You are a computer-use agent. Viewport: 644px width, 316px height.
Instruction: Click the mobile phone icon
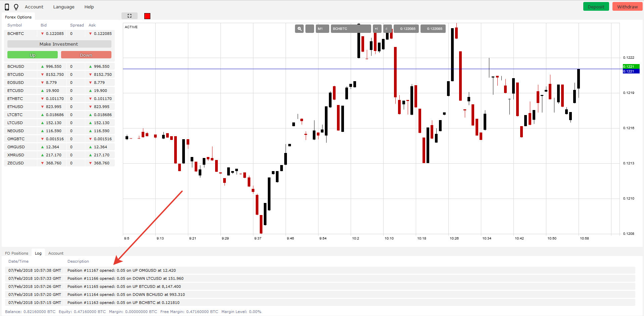[x=7, y=7]
